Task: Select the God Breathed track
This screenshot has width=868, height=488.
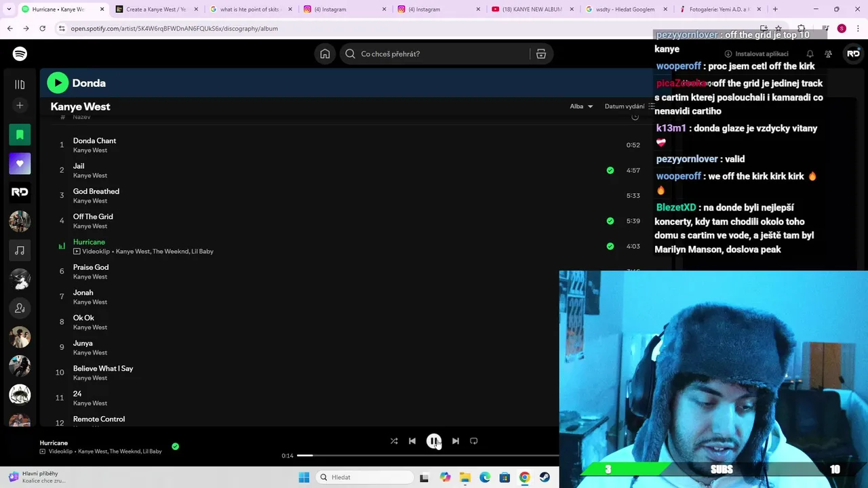Action: [96, 191]
